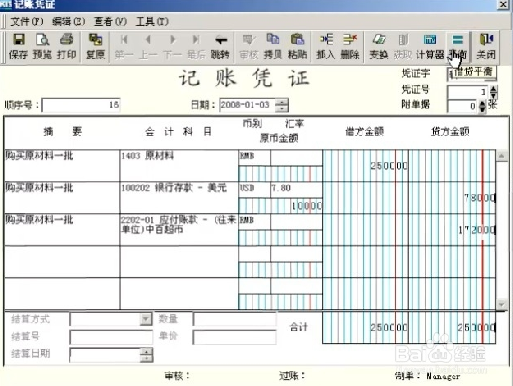The image size is (513, 386).
Task: Click the 1403 原材料 account cell
Action: point(179,165)
